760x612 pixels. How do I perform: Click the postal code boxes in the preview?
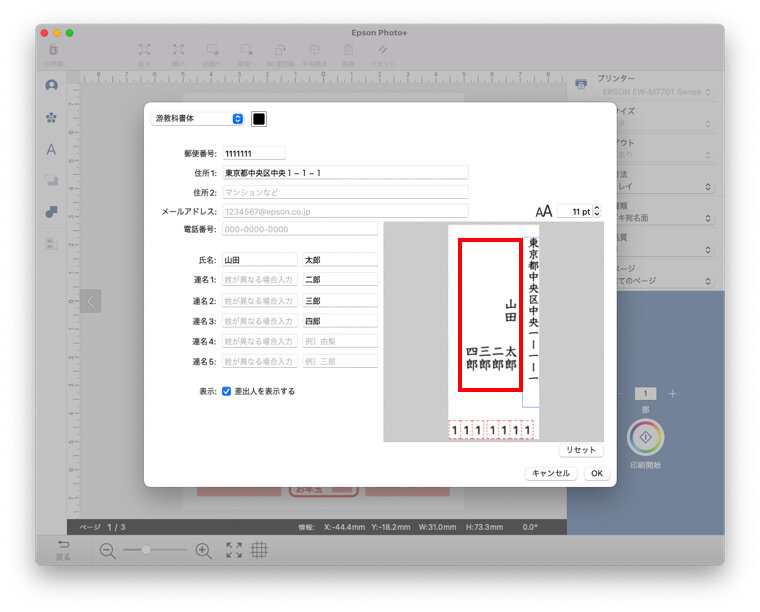[491, 430]
